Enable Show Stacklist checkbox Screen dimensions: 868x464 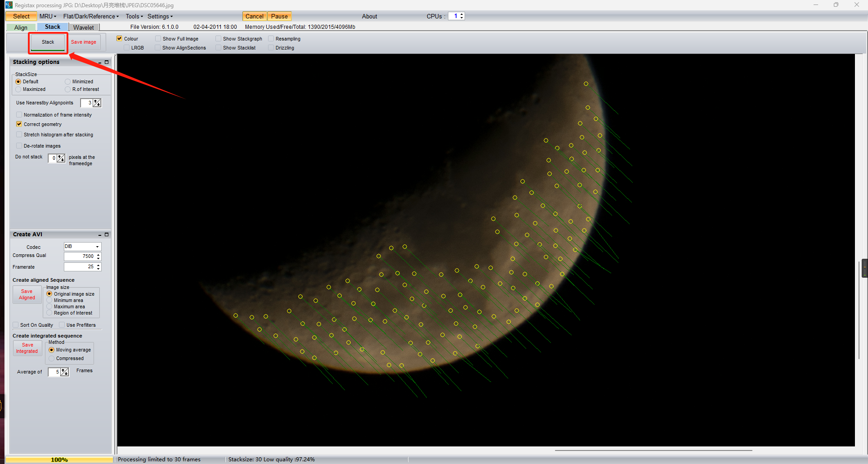coord(218,48)
